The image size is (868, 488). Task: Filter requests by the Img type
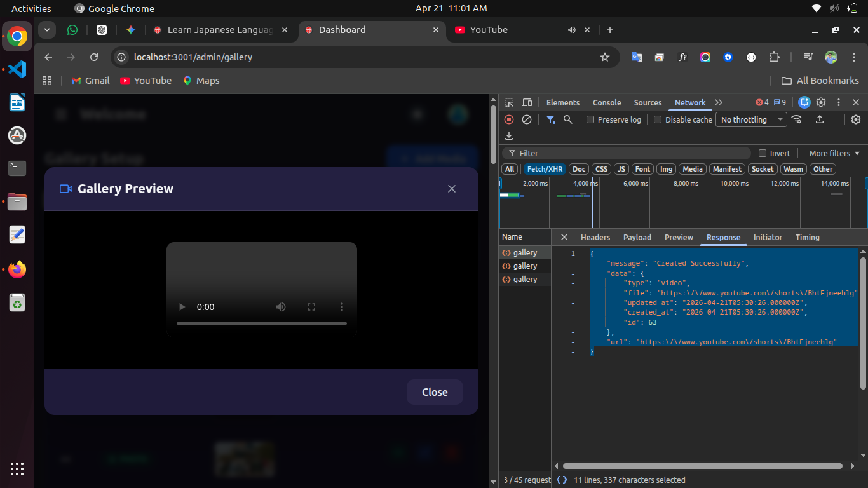pyautogui.click(x=666, y=169)
